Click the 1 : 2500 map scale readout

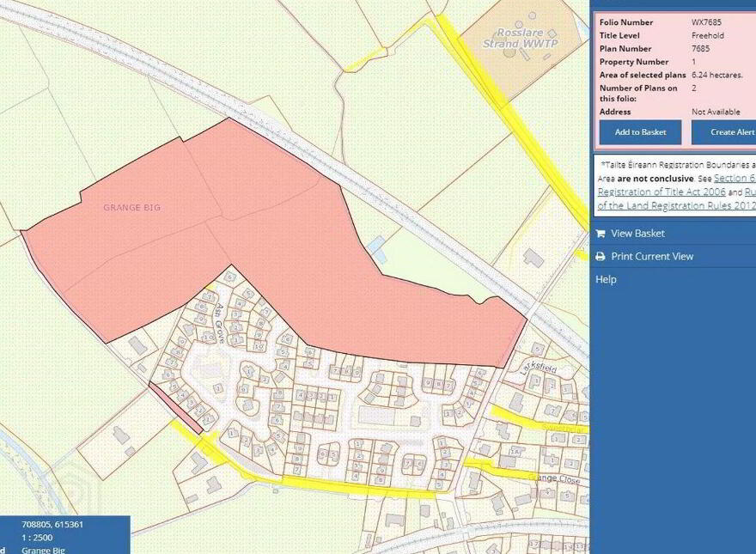click(37, 537)
